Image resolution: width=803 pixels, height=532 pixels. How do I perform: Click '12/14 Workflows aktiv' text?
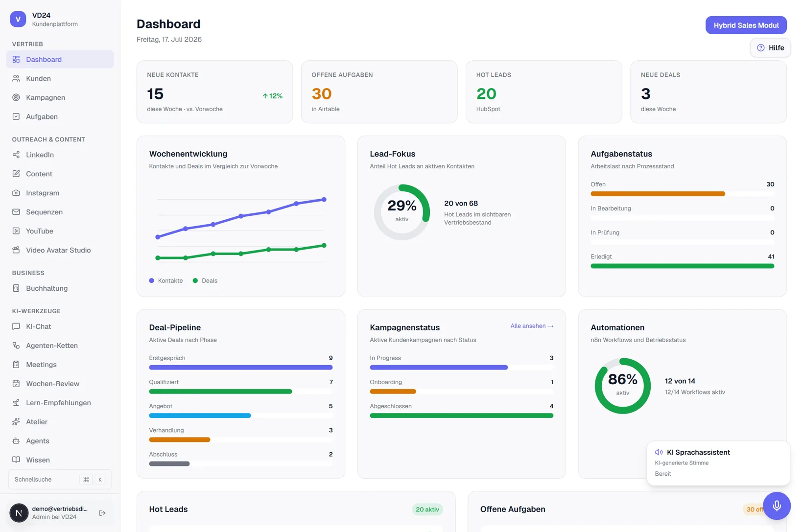(695, 392)
